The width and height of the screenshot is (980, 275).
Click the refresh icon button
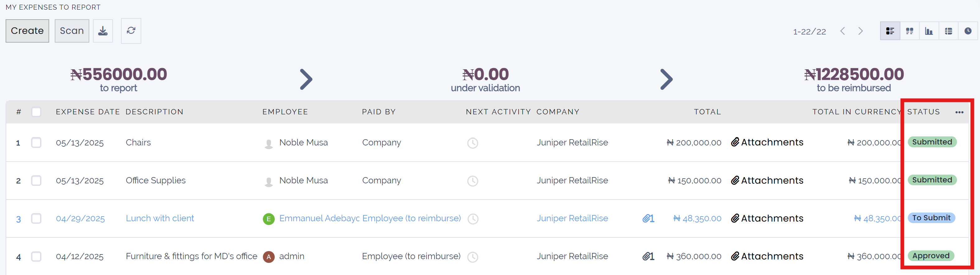131,31
